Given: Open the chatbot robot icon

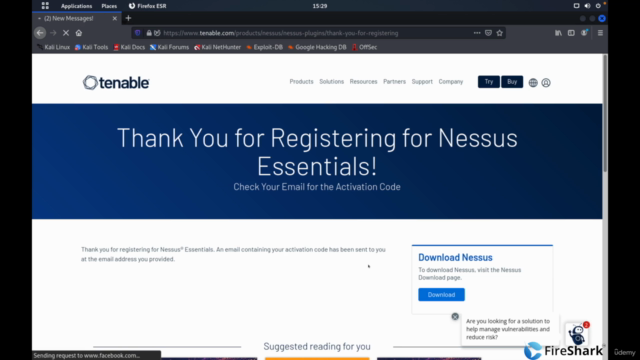Looking at the screenshot, I should (x=577, y=334).
